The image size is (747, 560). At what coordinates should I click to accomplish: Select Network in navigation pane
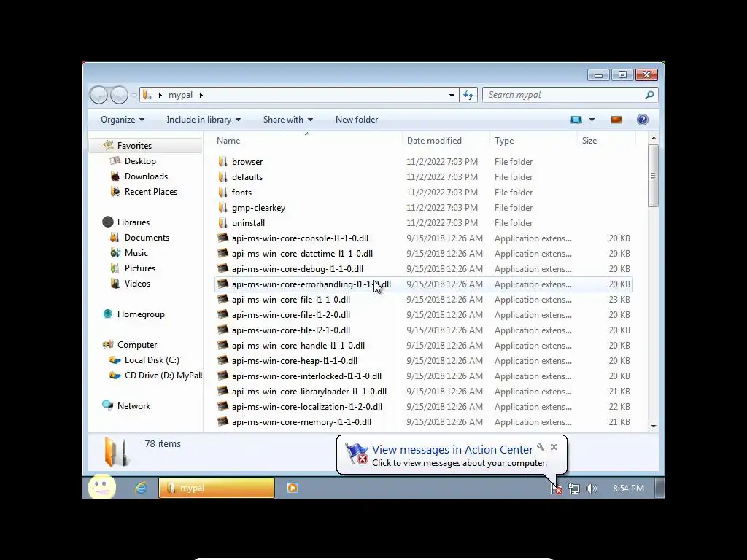(133, 406)
